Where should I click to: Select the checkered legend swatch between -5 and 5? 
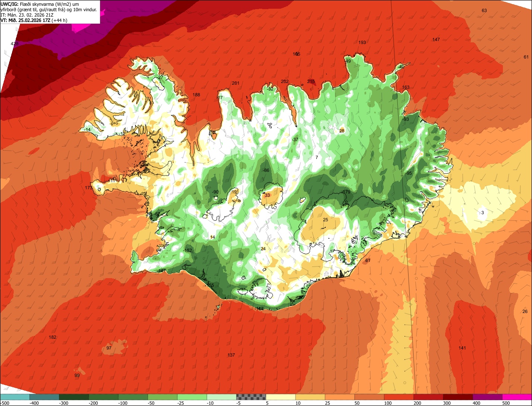point(251,397)
